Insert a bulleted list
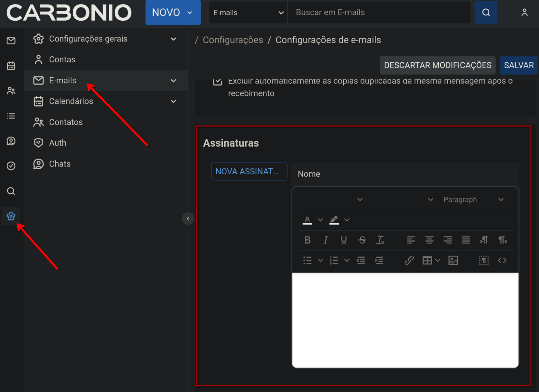The width and height of the screenshot is (539, 392). pyautogui.click(x=307, y=261)
